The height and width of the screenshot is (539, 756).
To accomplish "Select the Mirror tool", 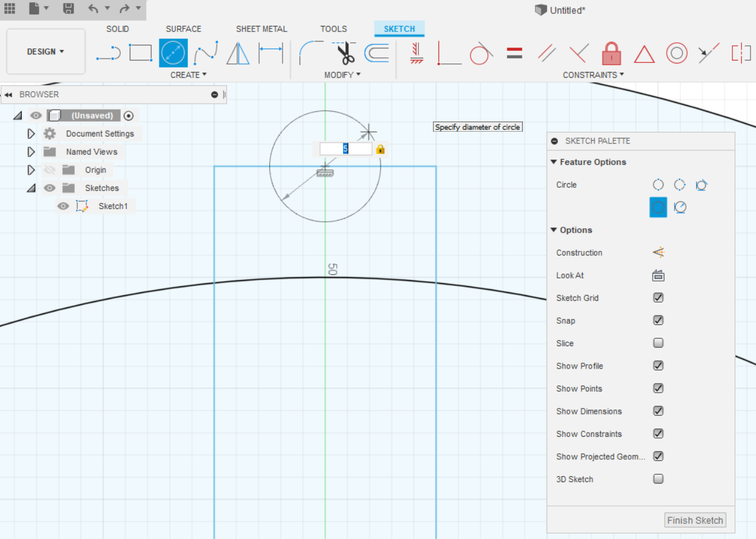I will tap(238, 53).
